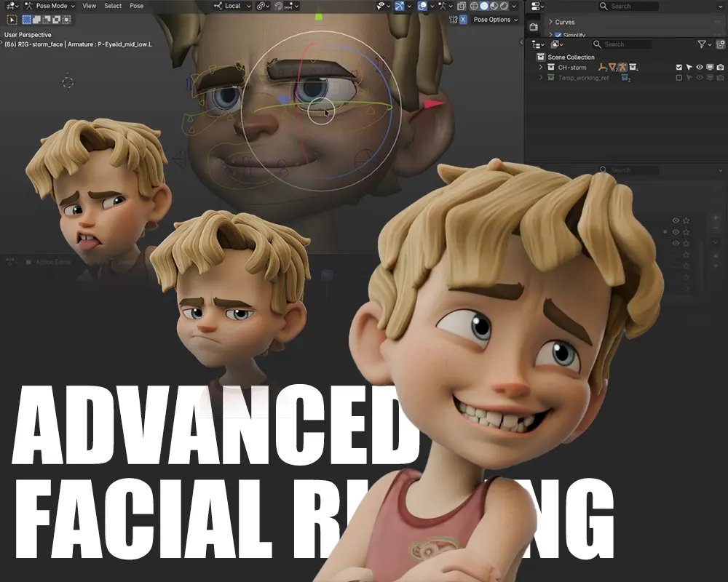The width and height of the screenshot is (728, 582).
Task: Open the View menu in viewport header
Action: click(x=89, y=6)
